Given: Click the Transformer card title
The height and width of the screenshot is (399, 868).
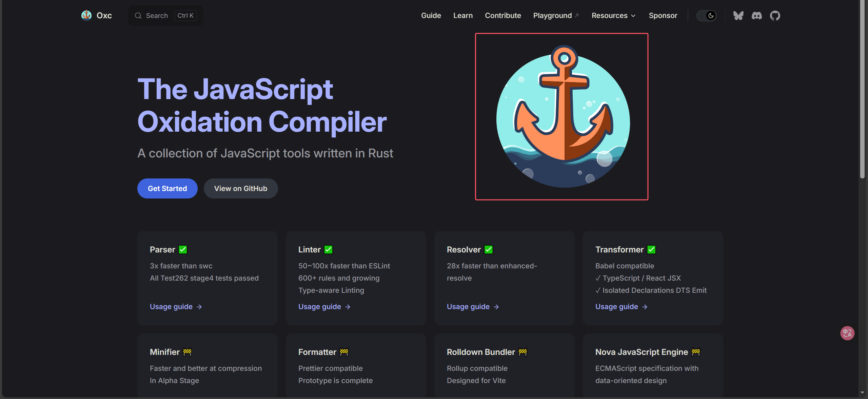Looking at the screenshot, I should pos(619,249).
